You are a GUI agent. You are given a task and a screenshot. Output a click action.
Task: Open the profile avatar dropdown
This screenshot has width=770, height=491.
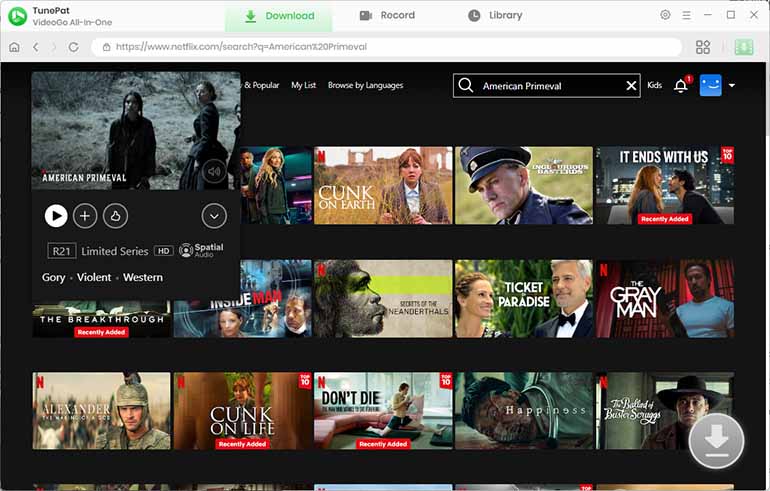tap(717, 86)
